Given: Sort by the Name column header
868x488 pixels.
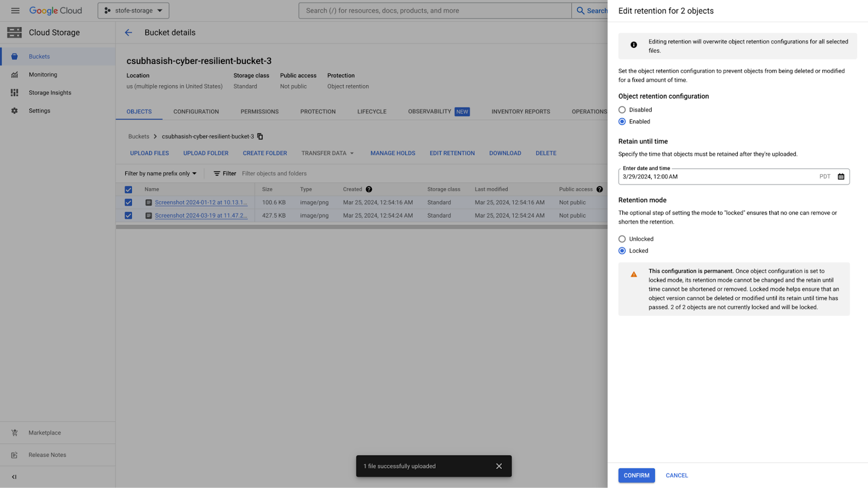Looking at the screenshot, I should 152,189.
